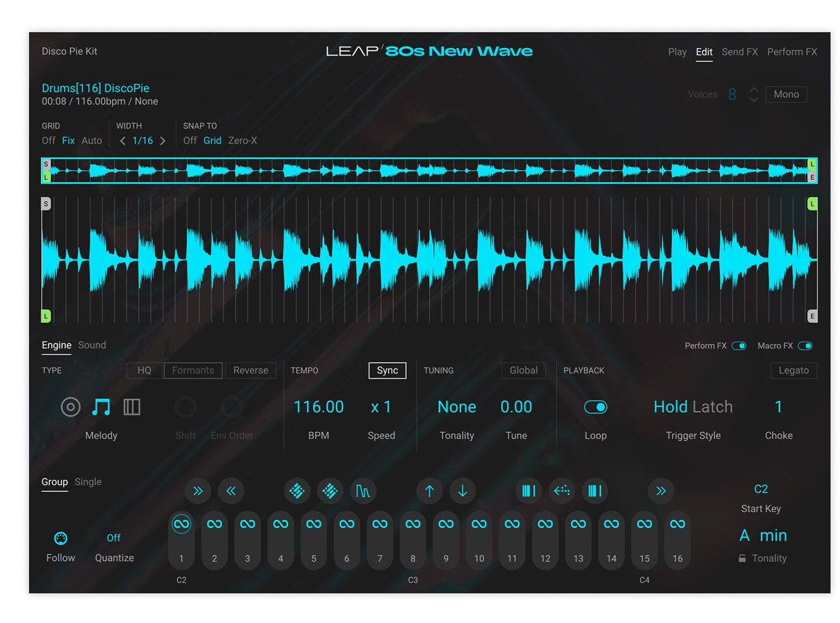This screenshot has width=840, height=623.
Task: Click the loop icon on pad 1
Action: 181,524
